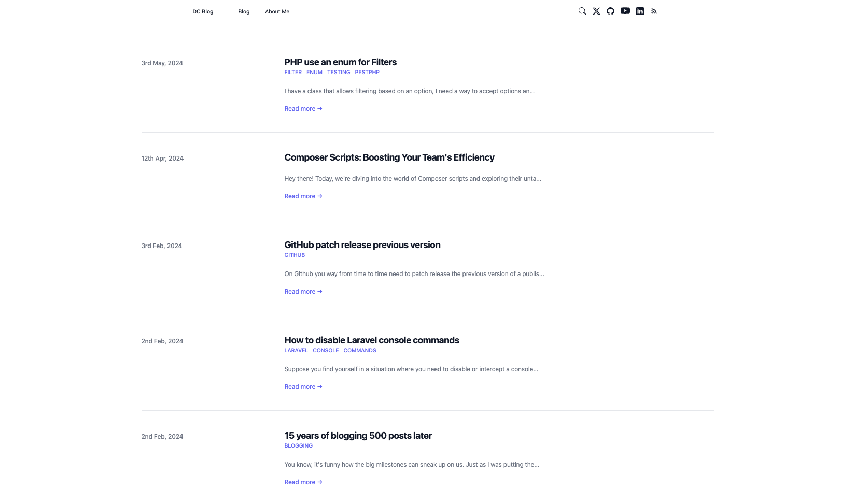Open the GitHub profile icon

[610, 11]
